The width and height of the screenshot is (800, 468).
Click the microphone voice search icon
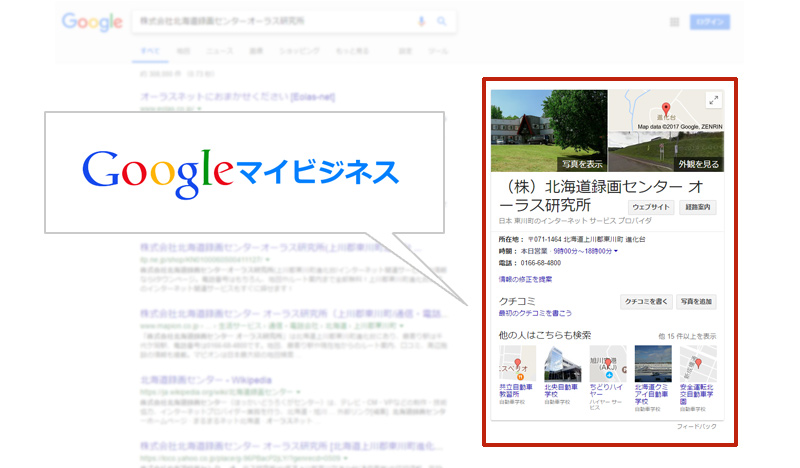421,21
